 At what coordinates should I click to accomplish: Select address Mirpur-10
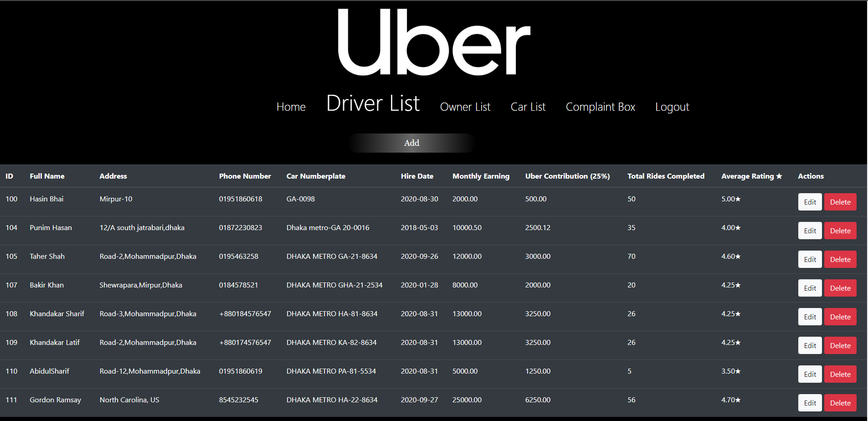click(x=116, y=199)
